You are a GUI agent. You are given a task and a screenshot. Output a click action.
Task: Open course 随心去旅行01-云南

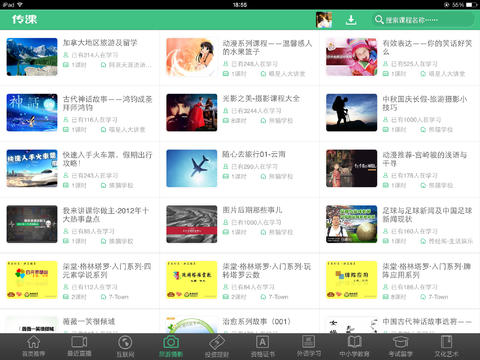(254, 154)
